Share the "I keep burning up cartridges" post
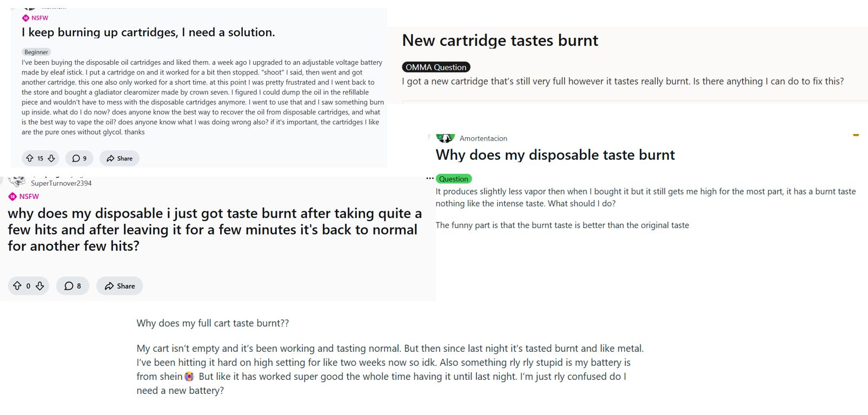Screen dimensions: 868x415 (120, 158)
